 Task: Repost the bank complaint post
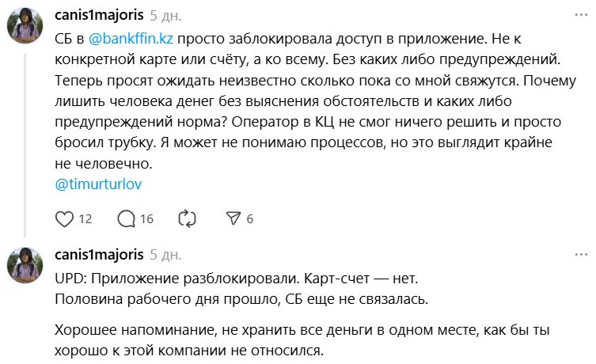[188, 218]
